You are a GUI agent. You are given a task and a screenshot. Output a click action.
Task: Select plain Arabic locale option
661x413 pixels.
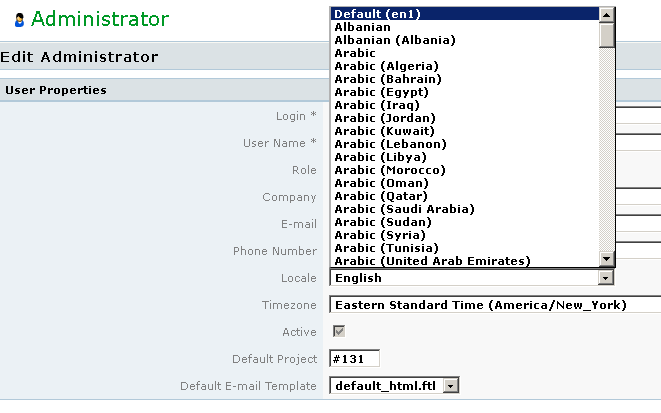coord(465,53)
